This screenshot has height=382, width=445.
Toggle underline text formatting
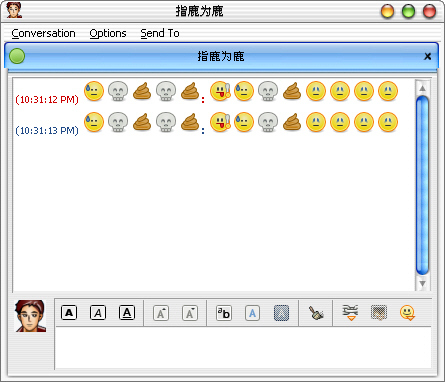point(127,313)
